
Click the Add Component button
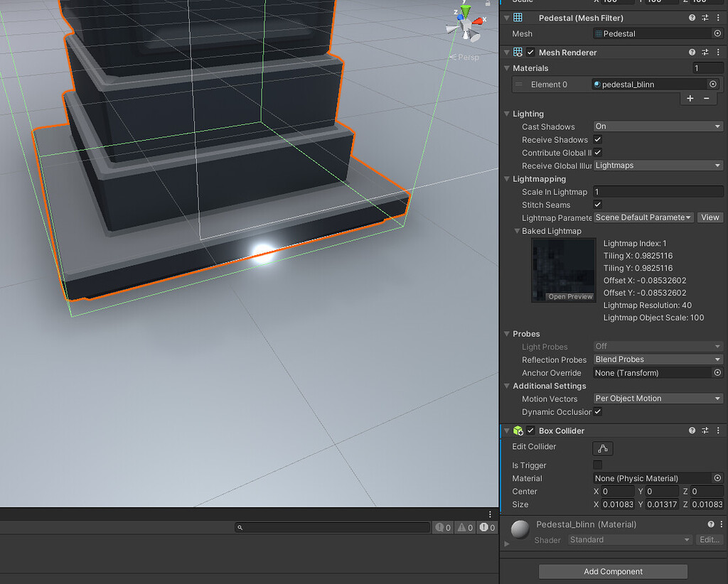click(612, 571)
